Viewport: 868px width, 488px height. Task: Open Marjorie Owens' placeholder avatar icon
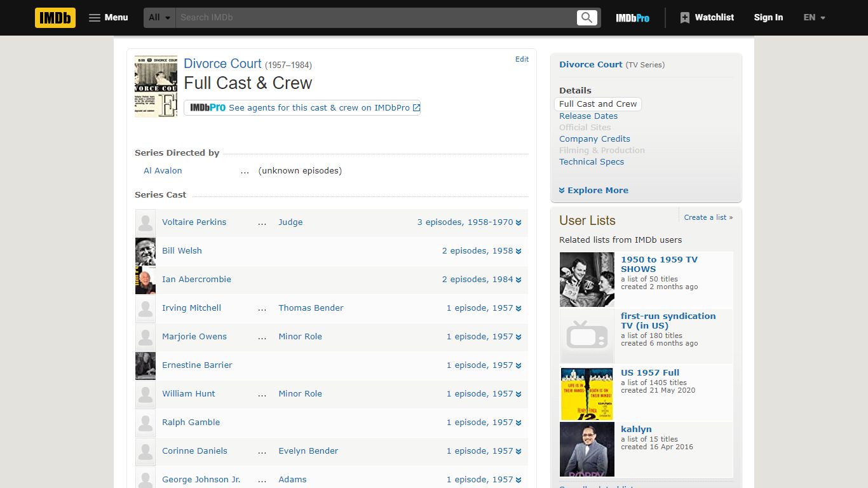pyautogui.click(x=146, y=337)
